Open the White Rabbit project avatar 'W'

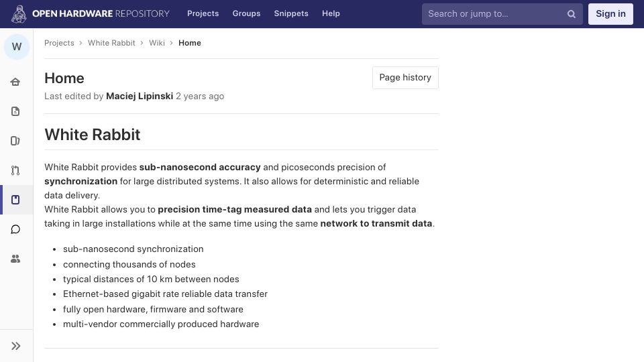(17, 47)
